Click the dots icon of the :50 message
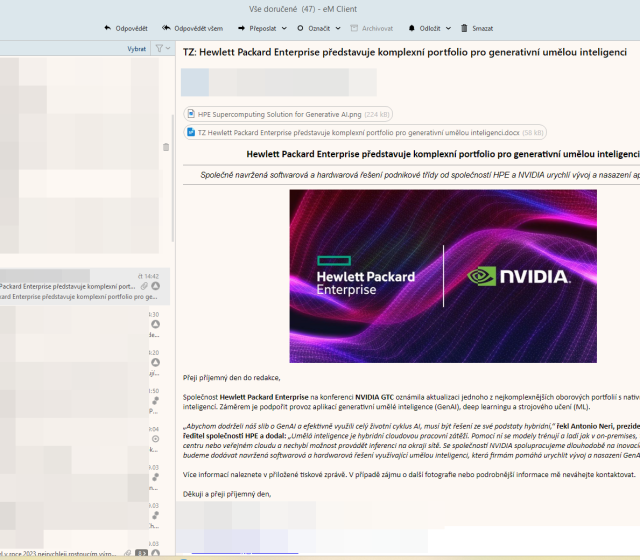Viewport: 640px width, 560px height. 156,400
